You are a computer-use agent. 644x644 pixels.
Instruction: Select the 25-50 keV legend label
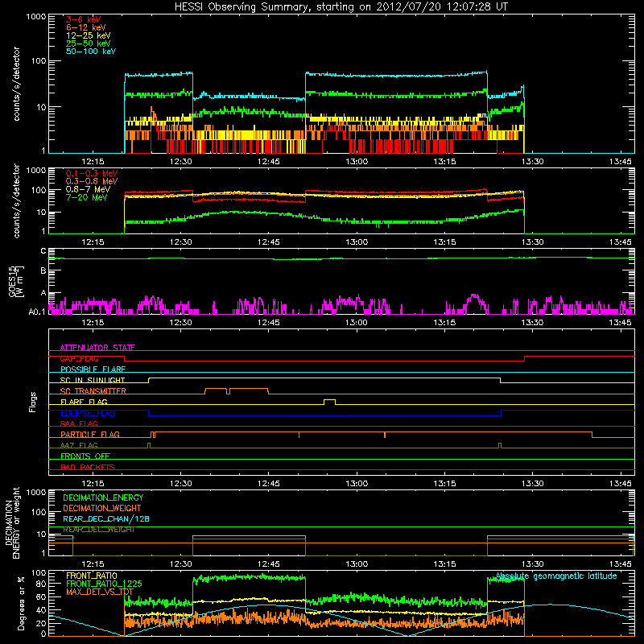[89, 43]
